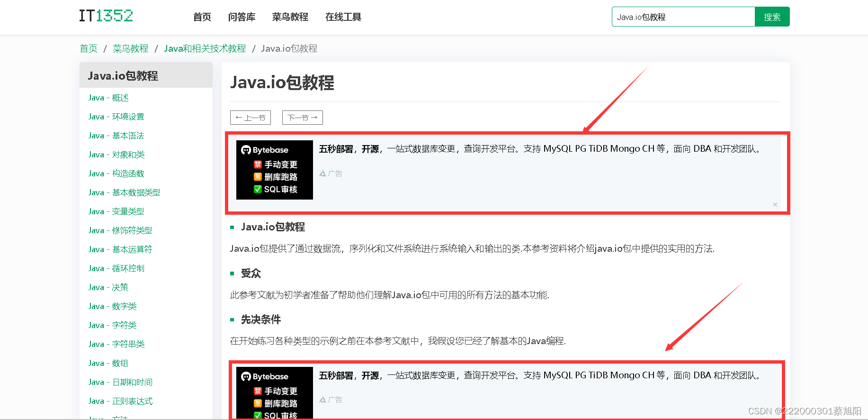Click the Java.io包教程 section heading in article
The height and width of the screenshot is (420, 868).
273,227
